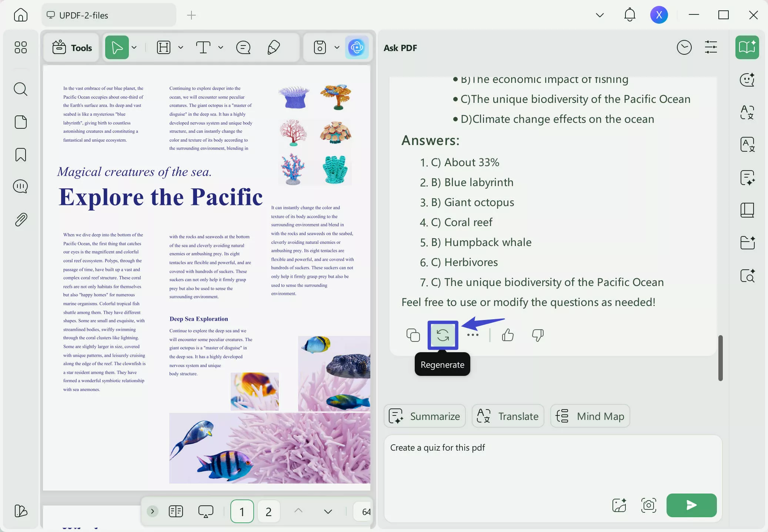Open the bookmark panel in sidebar
Viewport: 768px width, 532px height.
click(21, 155)
